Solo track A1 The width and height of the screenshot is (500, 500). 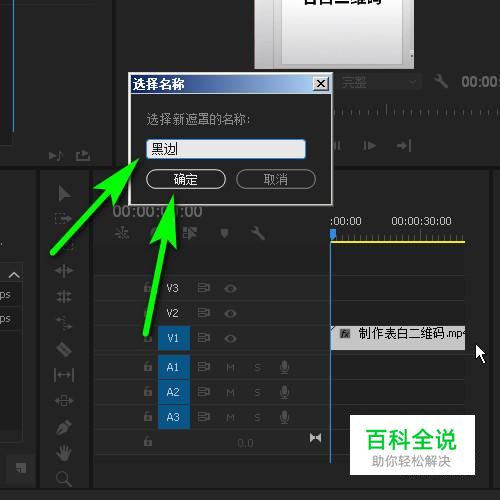(257, 368)
